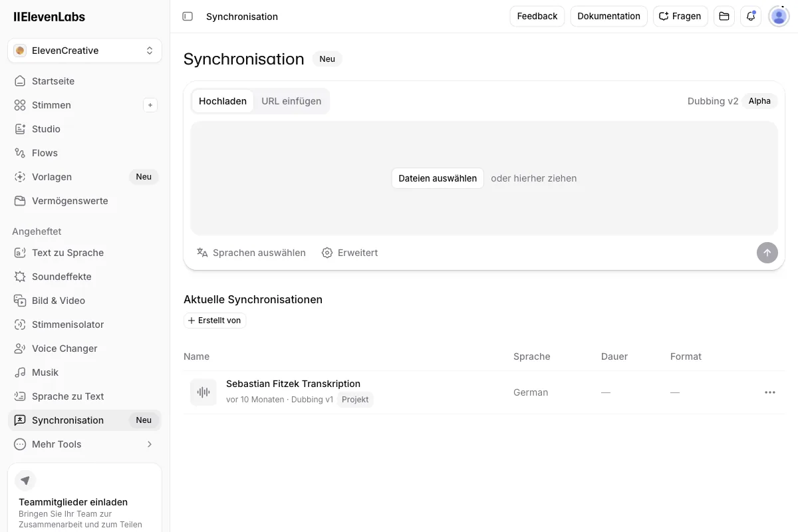Viewport: 798px width, 532px height.
Task: Click Synchronisation breadcrumb title
Action: click(x=242, y=17)
